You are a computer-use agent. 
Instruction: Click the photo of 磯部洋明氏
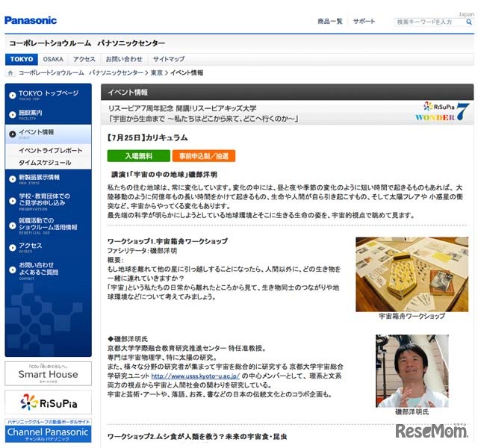pos(412,371)
